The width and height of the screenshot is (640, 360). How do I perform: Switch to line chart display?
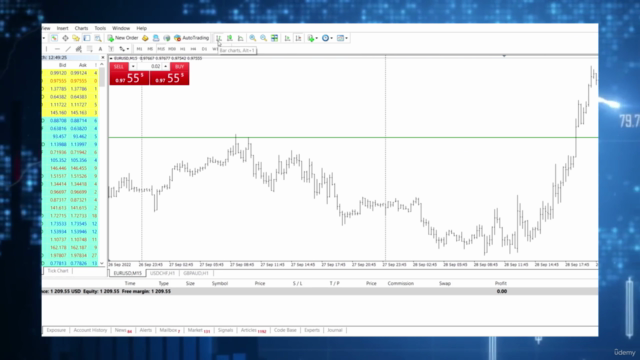tap(240, 38)
